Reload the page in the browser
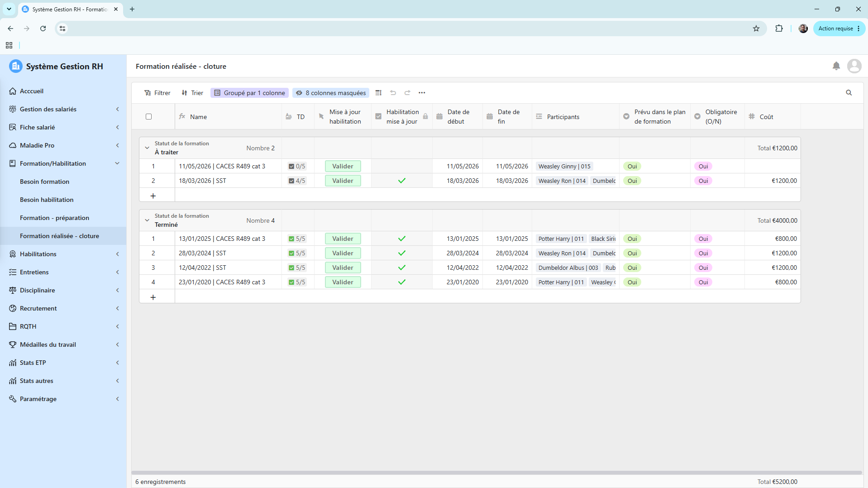The image size is (868, 488). tap(43, 29)
